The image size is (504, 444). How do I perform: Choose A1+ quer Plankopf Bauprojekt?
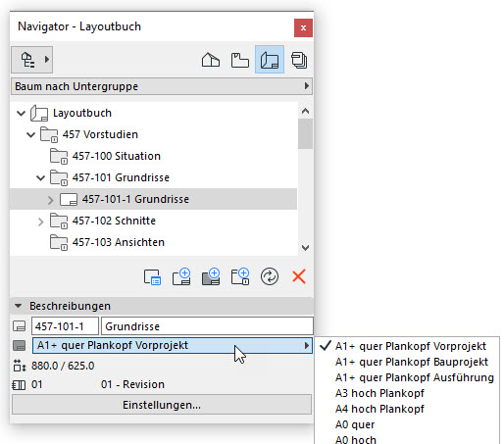click(412, 362)
